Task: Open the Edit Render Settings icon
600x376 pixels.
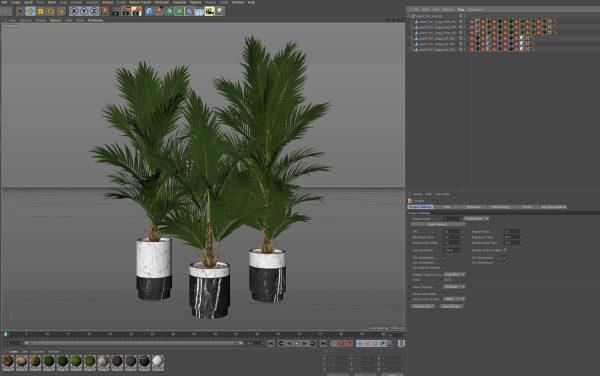Action: point(137,11)
